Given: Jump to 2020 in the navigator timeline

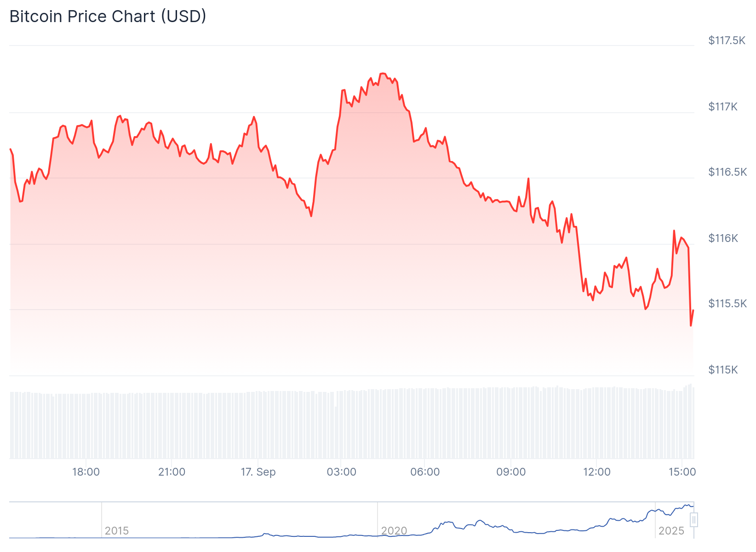Looking at the screenshot, I should click(394, 531).
